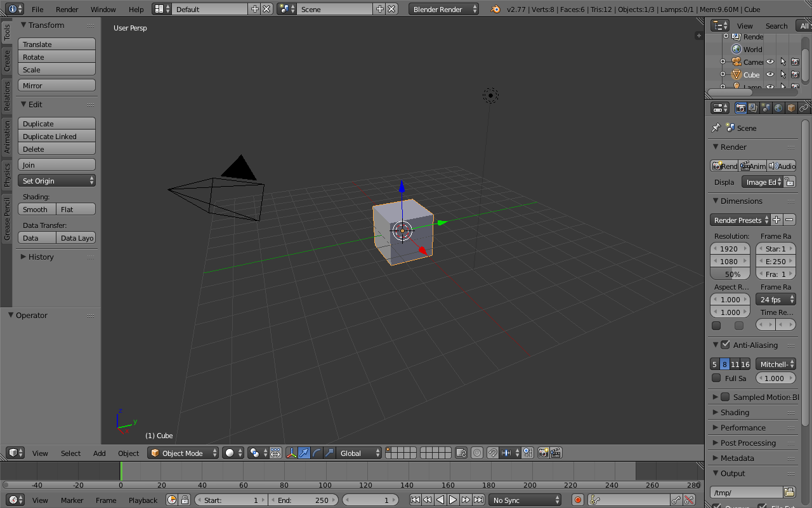The height and width of the screenshot is (508, 812).
Task: Click the Blender logo icon in header
Action: [495, 10]
